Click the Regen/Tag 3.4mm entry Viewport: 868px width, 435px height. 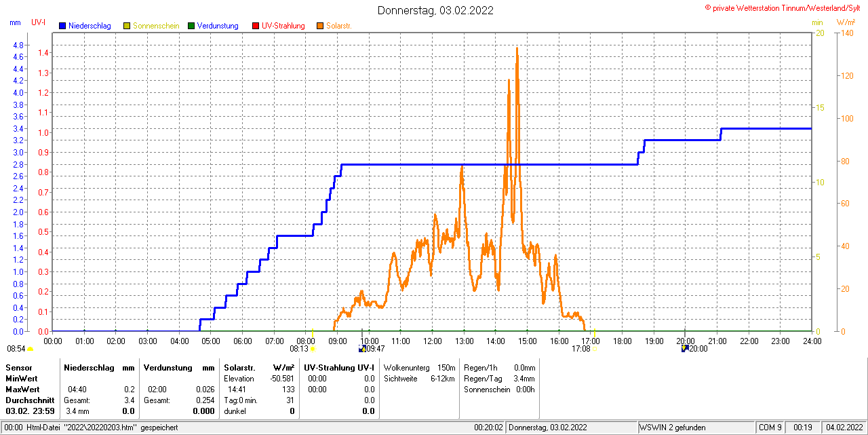point(500,378)
